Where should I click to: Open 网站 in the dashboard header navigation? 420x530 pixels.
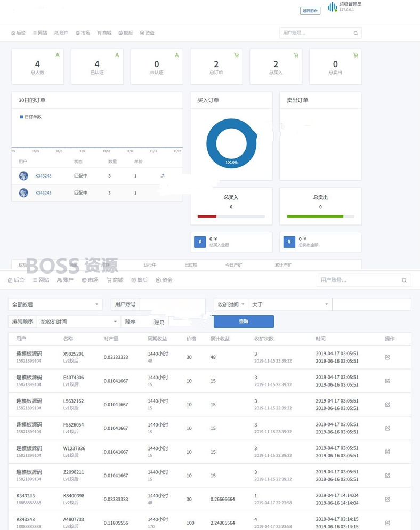point(40,33)
